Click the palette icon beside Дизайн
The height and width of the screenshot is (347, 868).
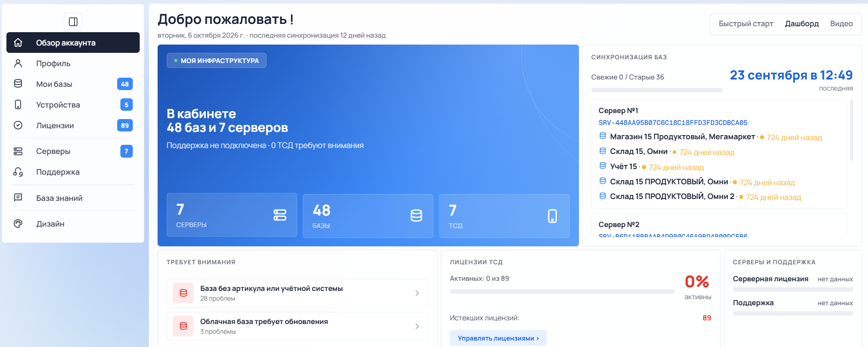click(x=18, y=224)
